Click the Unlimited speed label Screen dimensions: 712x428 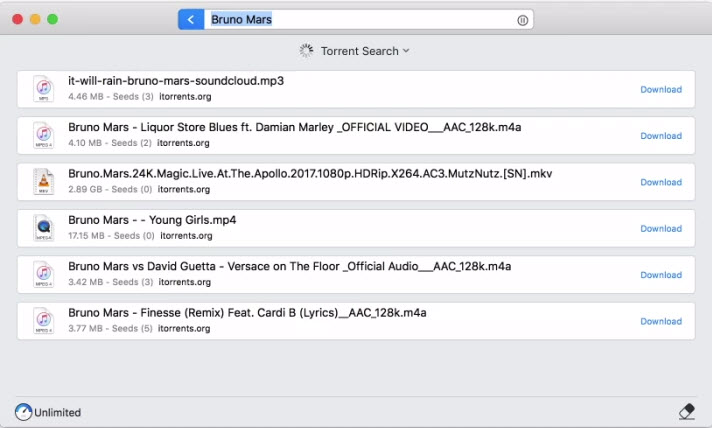58,413
